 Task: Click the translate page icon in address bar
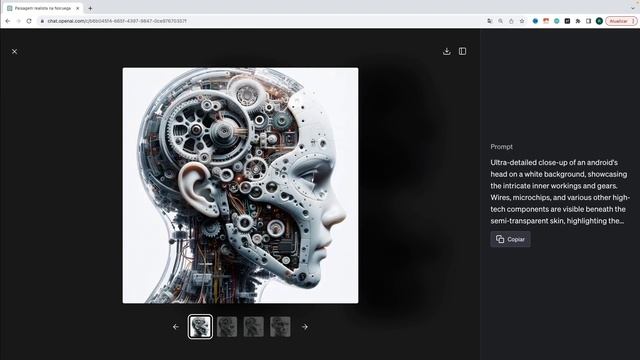pos(489,21)
